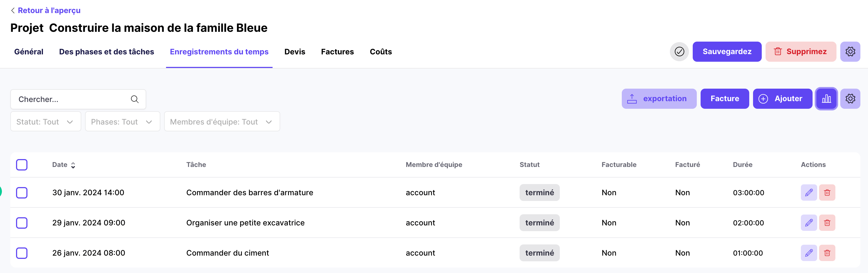Switch to the Général tab

pos(29,52)
